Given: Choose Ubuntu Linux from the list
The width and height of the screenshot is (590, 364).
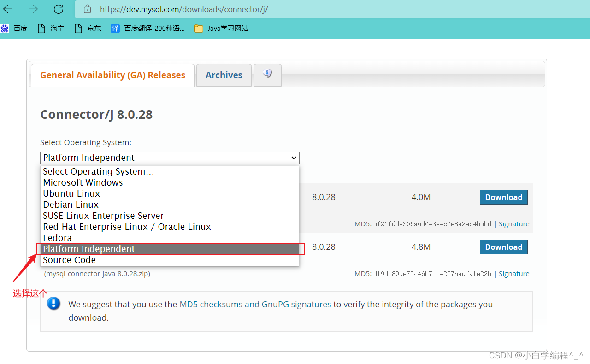Looking at the screenshot, I should [170, 194].
